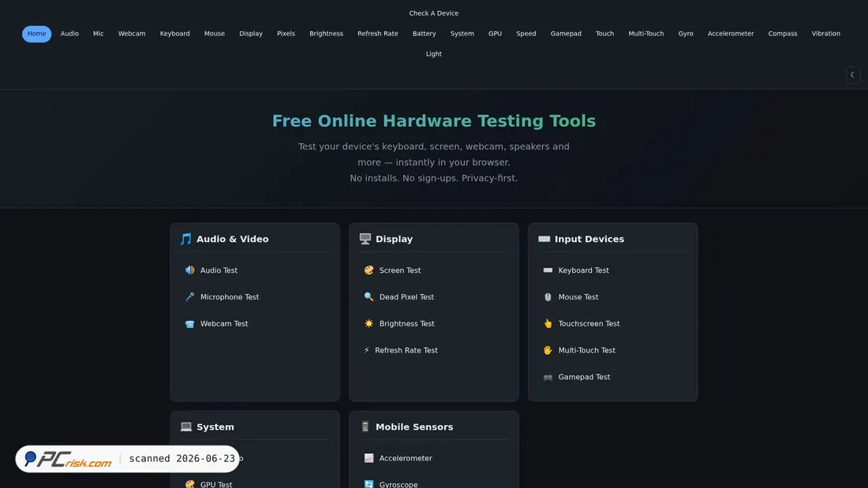Open the Gyro nav item
Viewport: 868px width, 488px height.
(685, 34)
